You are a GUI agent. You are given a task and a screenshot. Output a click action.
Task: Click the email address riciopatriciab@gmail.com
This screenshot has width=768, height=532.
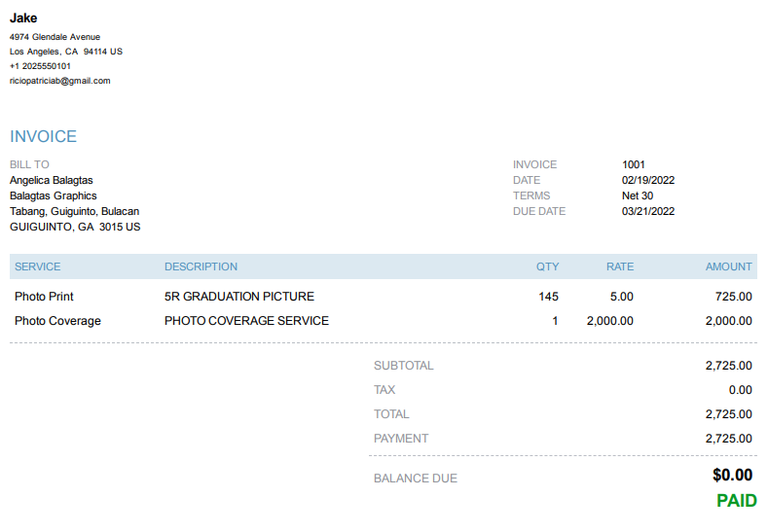click(60, 81)
